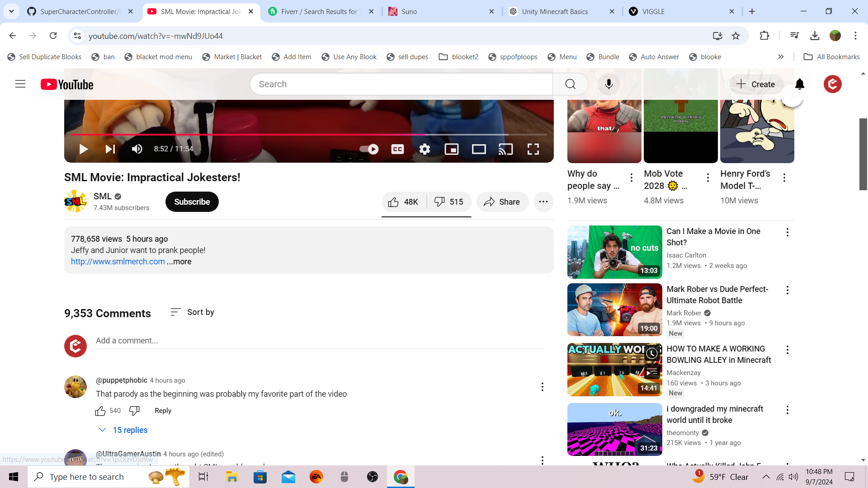Switch to the Unity Minecraft Basics tab
The height and width of the screenshot is (488, 868).
coord(555,12)
